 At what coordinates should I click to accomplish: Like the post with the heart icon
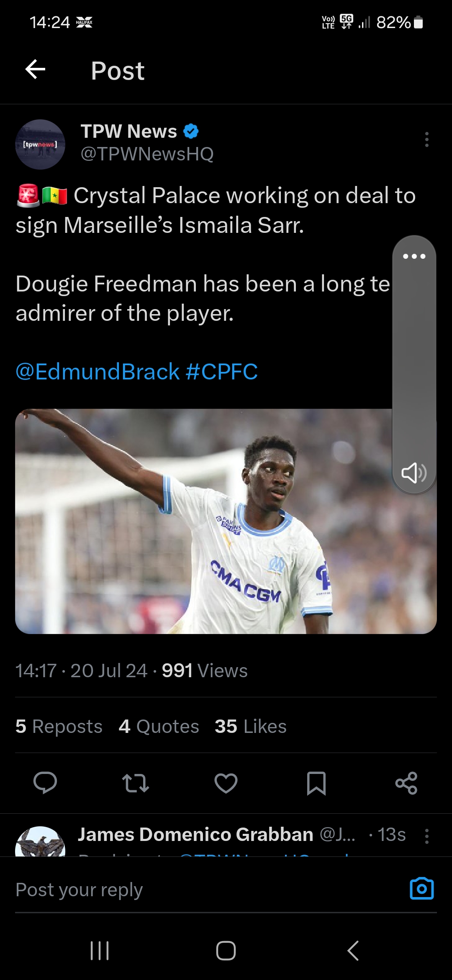pyautogui.click(x=226, y=783)
